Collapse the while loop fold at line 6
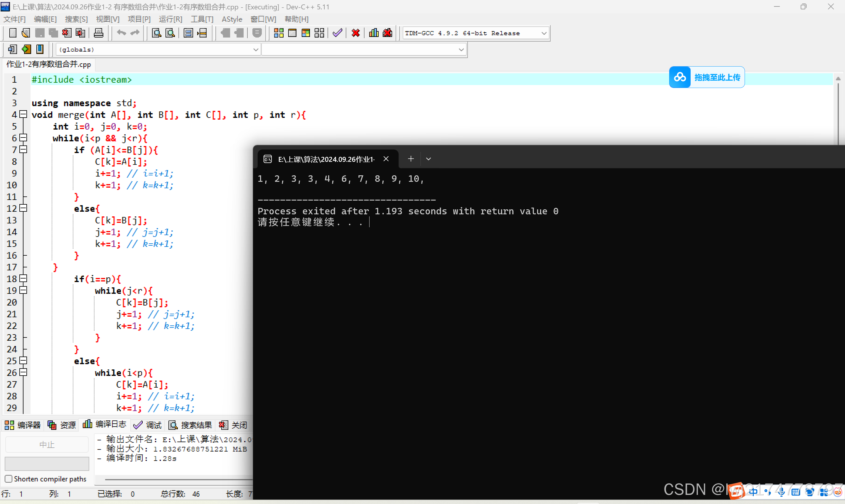This screenshot has width=845, height=504. 23,138
